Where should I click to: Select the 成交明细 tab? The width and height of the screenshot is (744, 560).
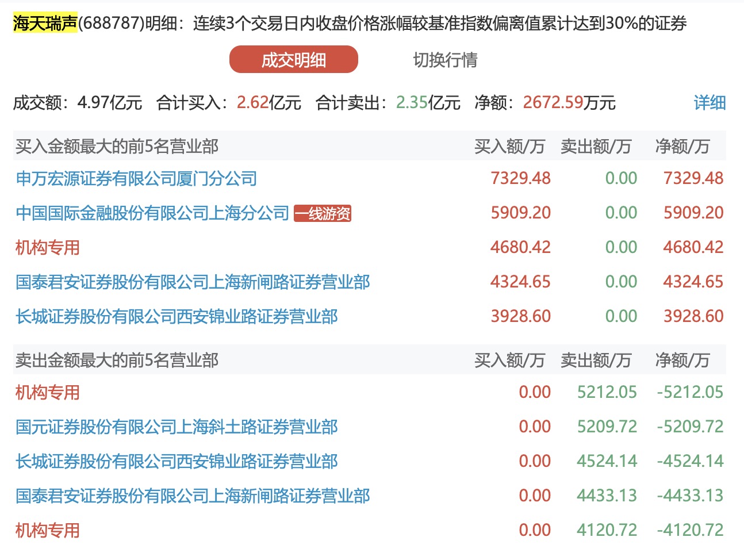coord(294,60)
